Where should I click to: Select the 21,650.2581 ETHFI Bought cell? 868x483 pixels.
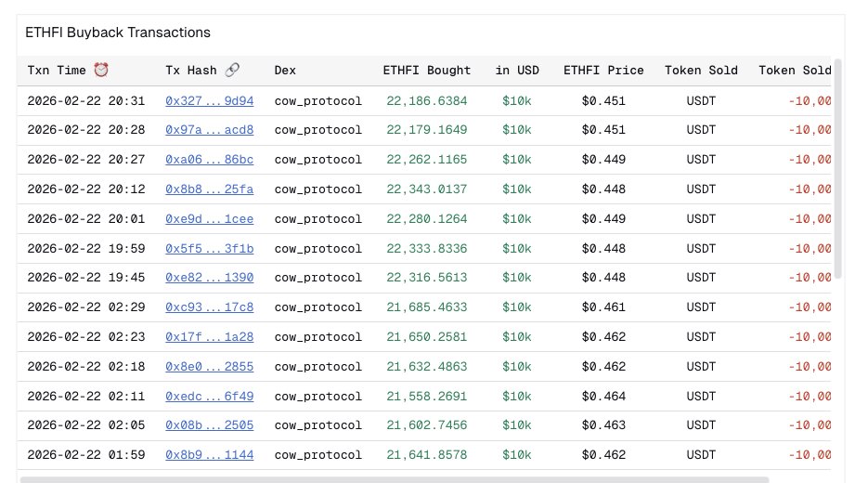point(427,337)
